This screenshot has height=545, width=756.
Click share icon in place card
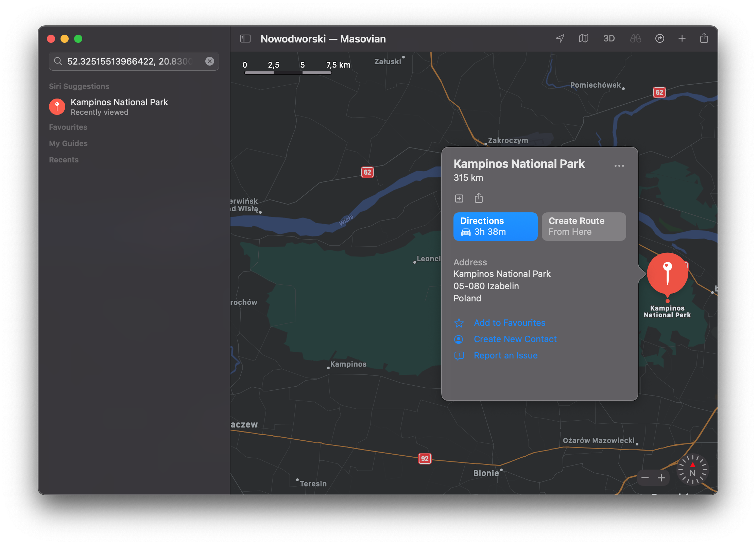coord(479,198)
